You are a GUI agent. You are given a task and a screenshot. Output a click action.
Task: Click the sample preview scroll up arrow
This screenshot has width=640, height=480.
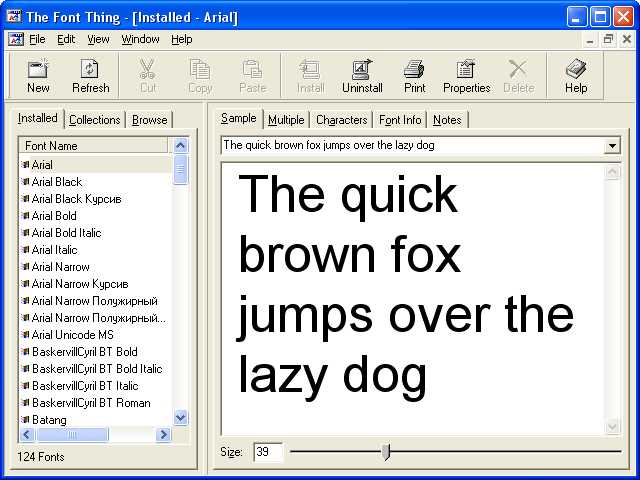[612, 172]
